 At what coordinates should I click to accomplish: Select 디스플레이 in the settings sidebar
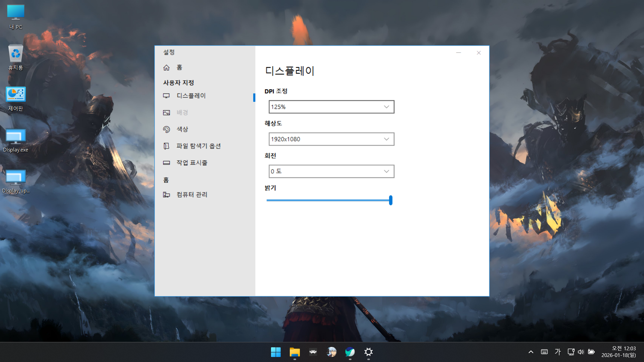tap(191, 96)
